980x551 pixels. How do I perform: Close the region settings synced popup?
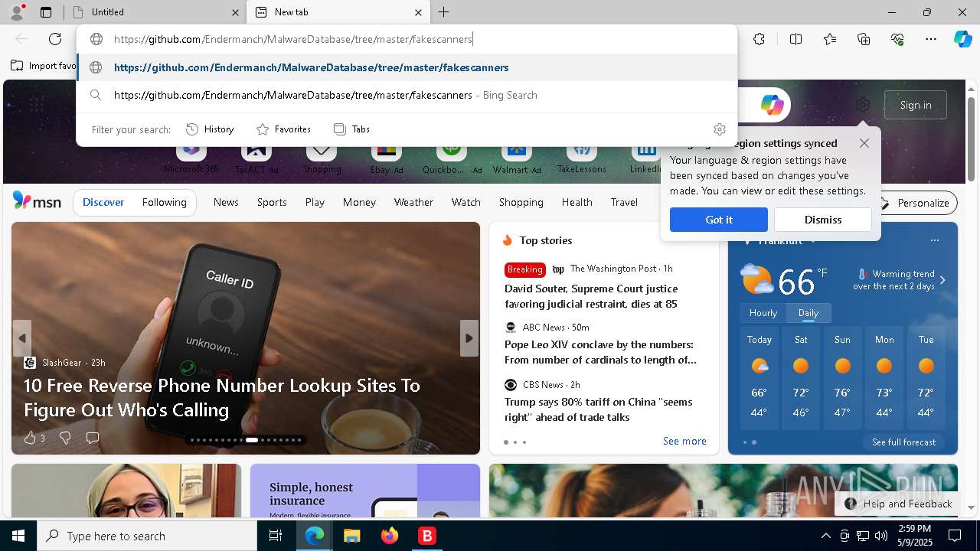[x=864, y=143]
